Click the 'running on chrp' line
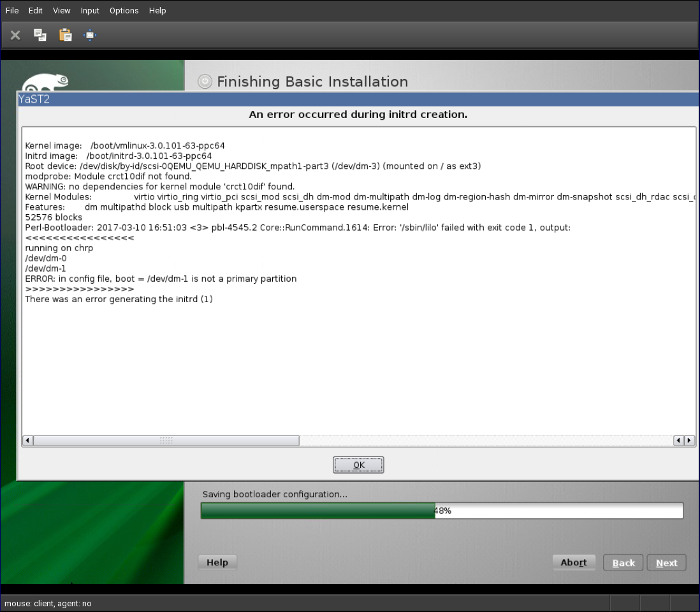 (59, 248)
